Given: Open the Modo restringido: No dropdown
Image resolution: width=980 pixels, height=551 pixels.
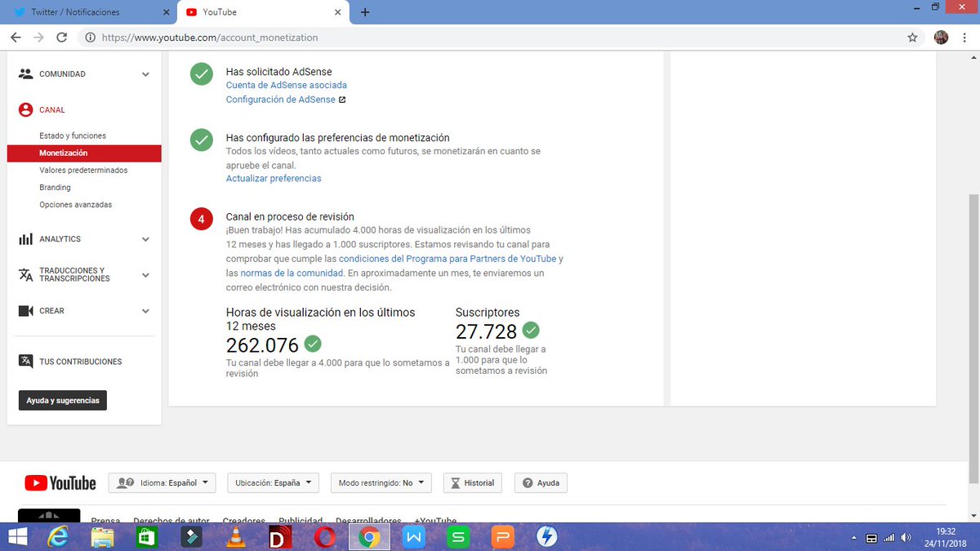Looking at the screenshot, I should [x=381, y=482].
